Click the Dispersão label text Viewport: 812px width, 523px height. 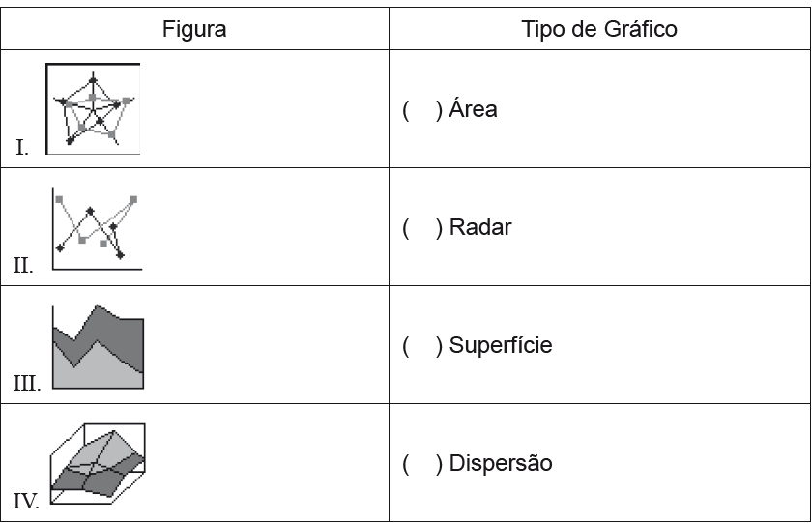(x=501, y=463)
